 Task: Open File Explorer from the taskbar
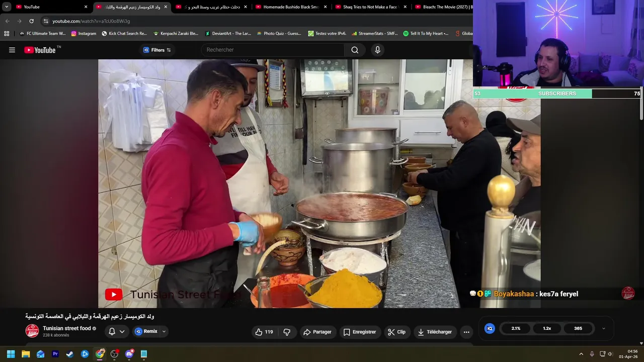pyautogui.click(x=26, y=354)
